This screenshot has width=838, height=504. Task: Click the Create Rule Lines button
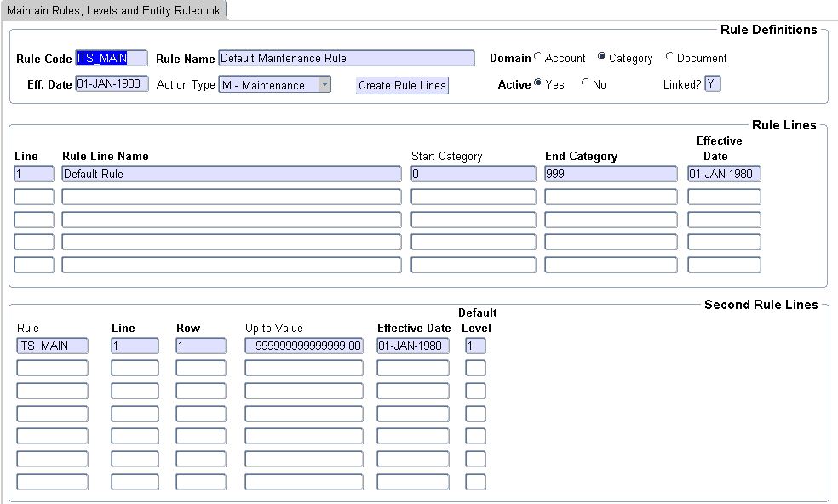pos(402,85)
